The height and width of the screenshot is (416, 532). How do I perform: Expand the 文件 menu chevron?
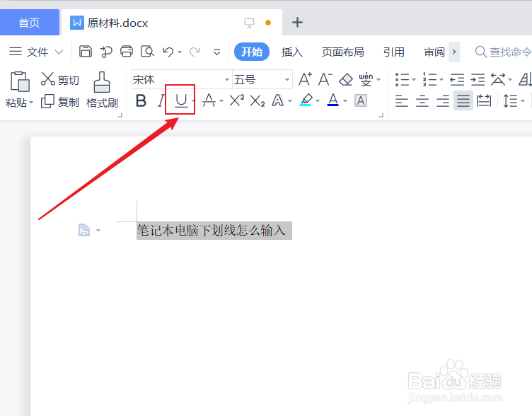(59, 52)
